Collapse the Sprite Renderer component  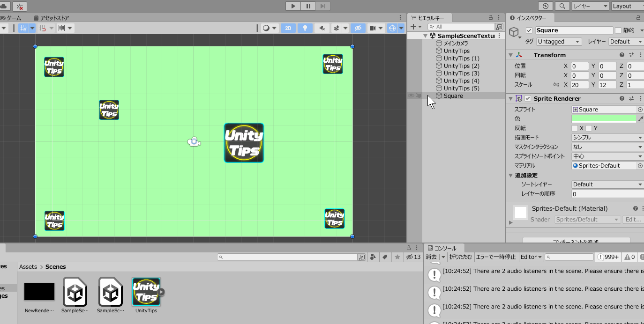click(x=511, y=99)
